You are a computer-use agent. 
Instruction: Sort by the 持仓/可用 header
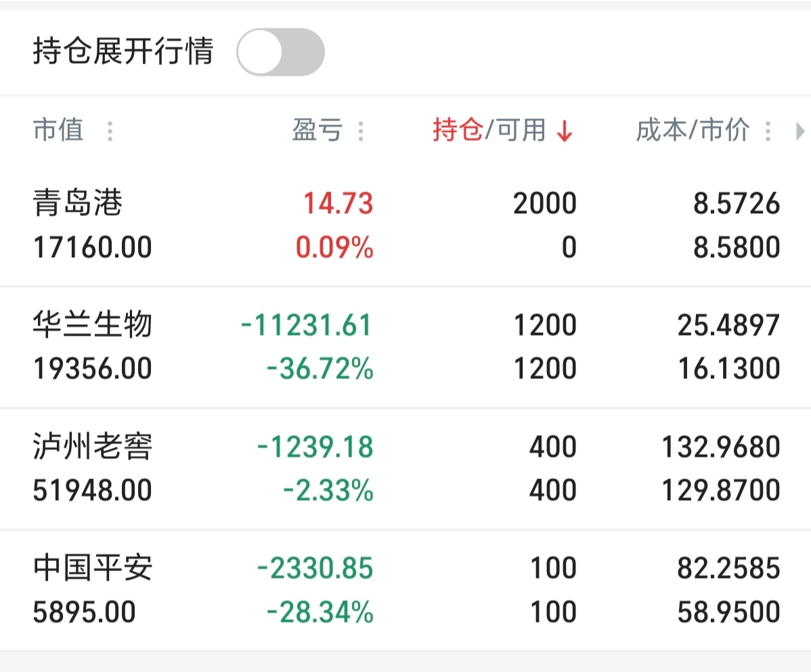click(489, 130)
